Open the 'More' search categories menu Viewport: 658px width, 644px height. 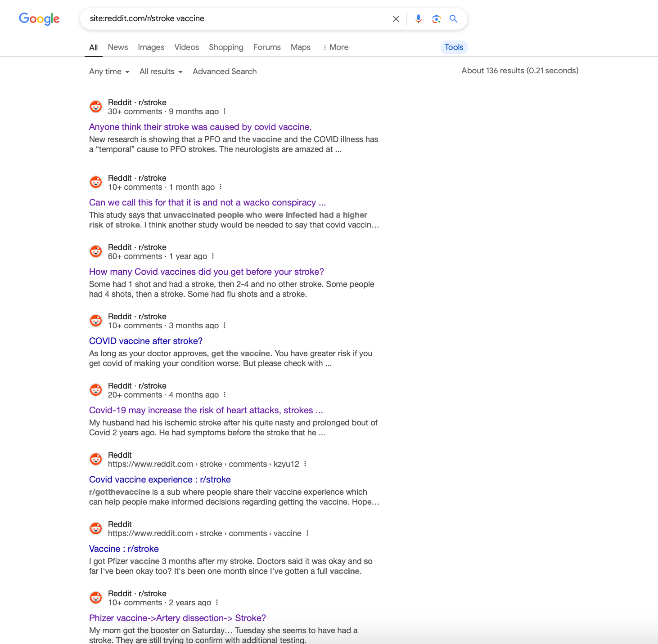[336, 47]
